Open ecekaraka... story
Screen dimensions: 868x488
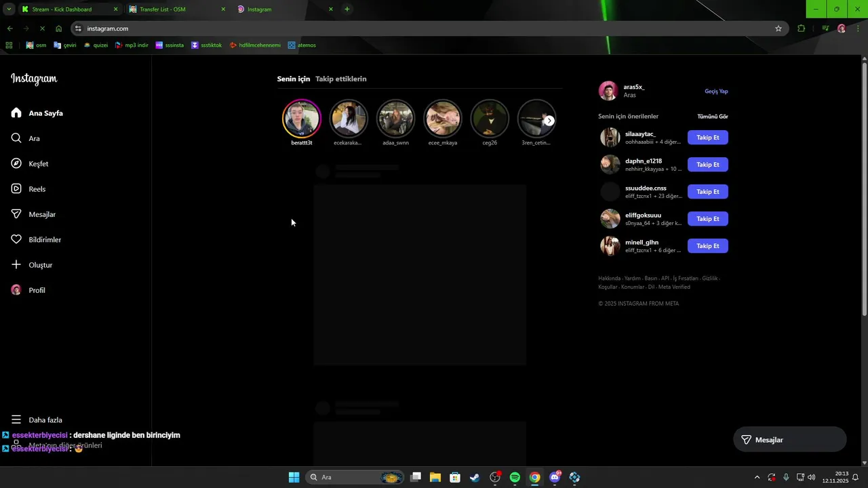pyautogui.click(x=348, y=119)
